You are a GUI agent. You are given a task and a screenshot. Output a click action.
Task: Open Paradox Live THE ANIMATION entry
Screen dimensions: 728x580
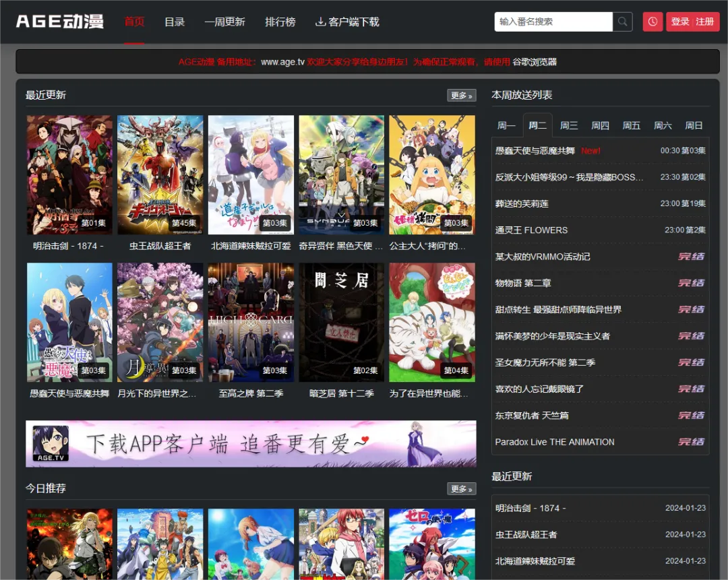(554, 442)
